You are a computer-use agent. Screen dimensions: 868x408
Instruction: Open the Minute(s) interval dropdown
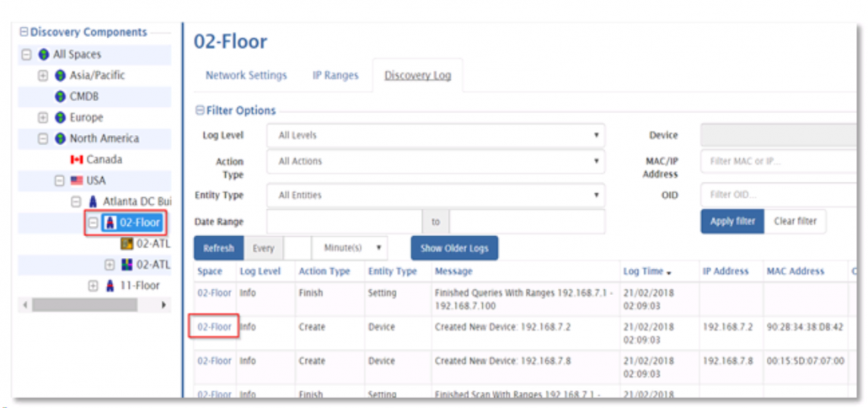349,249
